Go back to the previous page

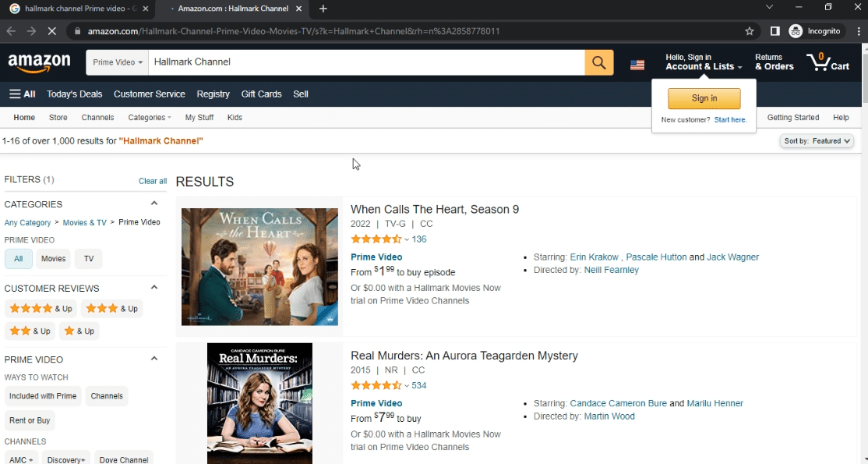(11, 31)
